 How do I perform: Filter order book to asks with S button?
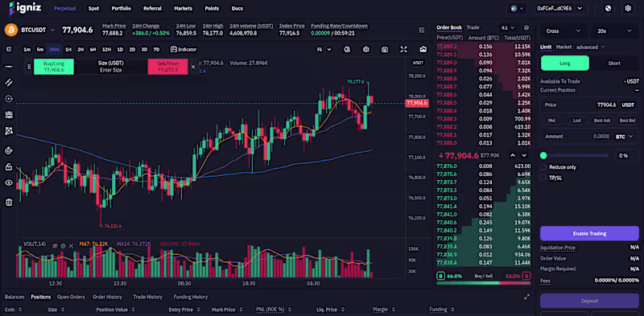point(526,276)
